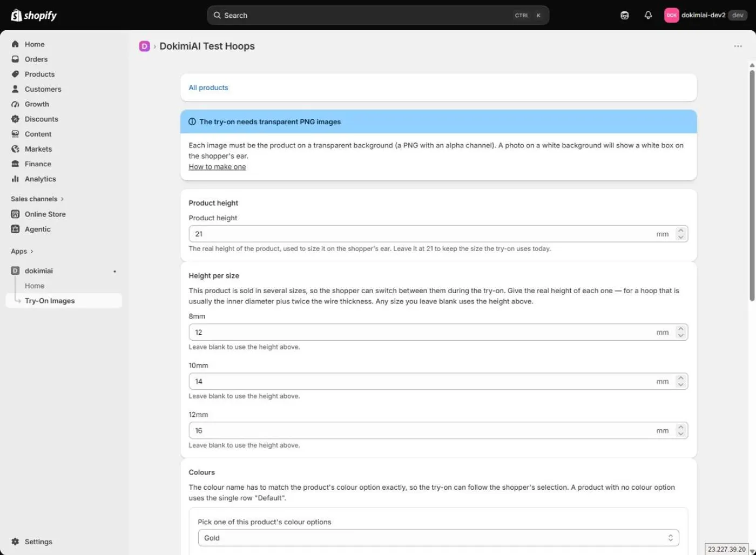Image resolution: width=756 pixels, height=555 pixels.
Task: Click the Search bar
Action: (378, 15)
